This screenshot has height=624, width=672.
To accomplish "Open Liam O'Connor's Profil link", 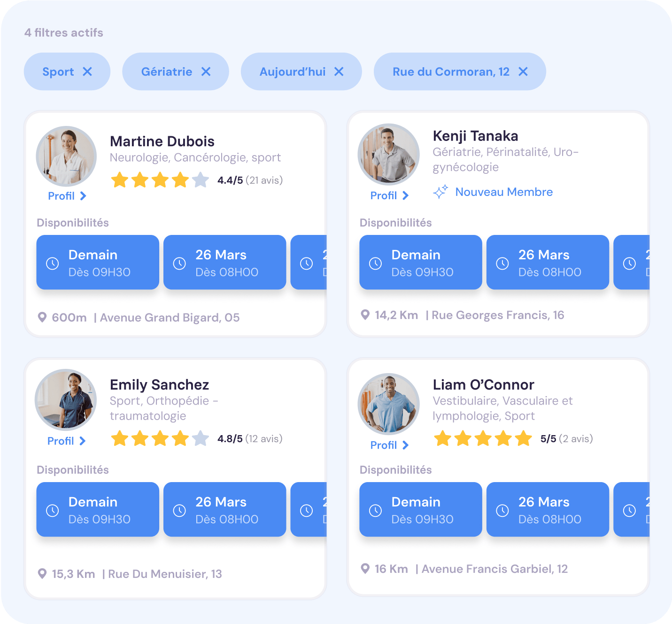I will click(389, 445).
